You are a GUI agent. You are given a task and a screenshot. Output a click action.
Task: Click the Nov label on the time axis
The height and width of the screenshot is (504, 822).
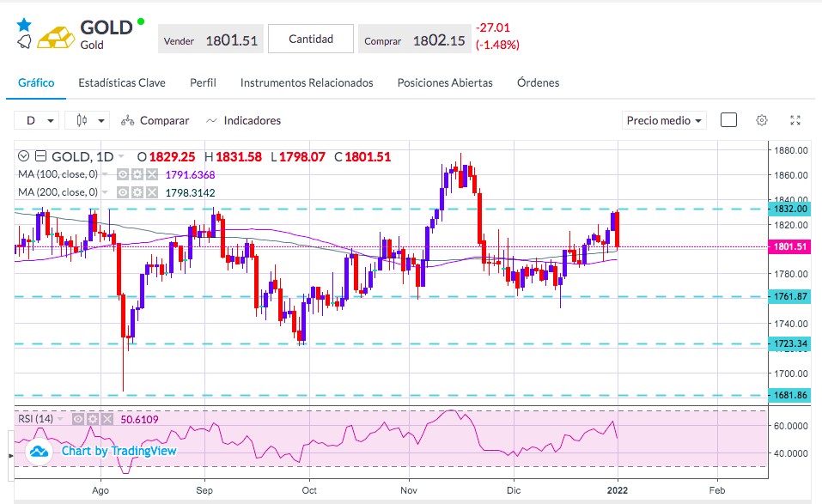[x=409, y=490]
